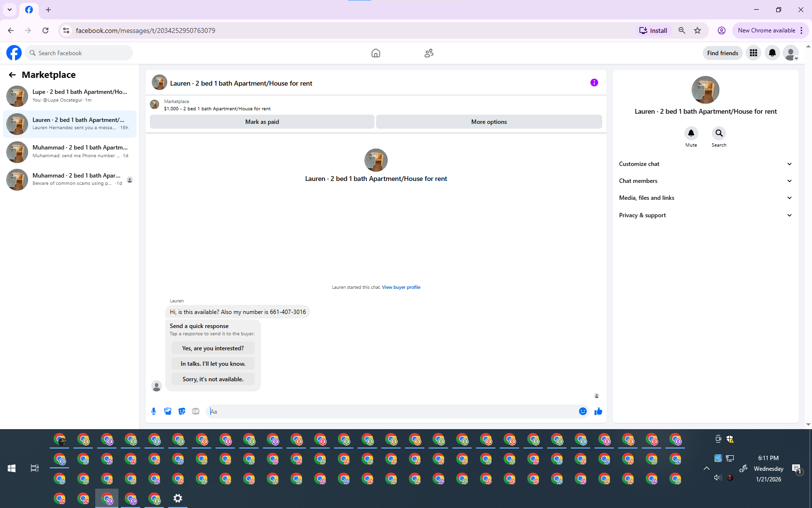The image size is (812, 508).
Task: Open the Friends icon in top navigation
Action: 429,53
